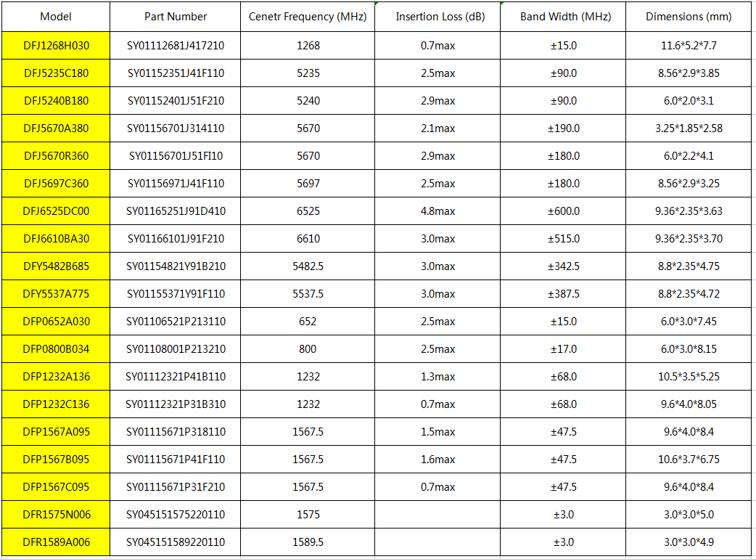The height and width of the screenshot is (559, 756).
Task: Select the yellow DFR1575N006 model cell
Action: coord(56,515)
